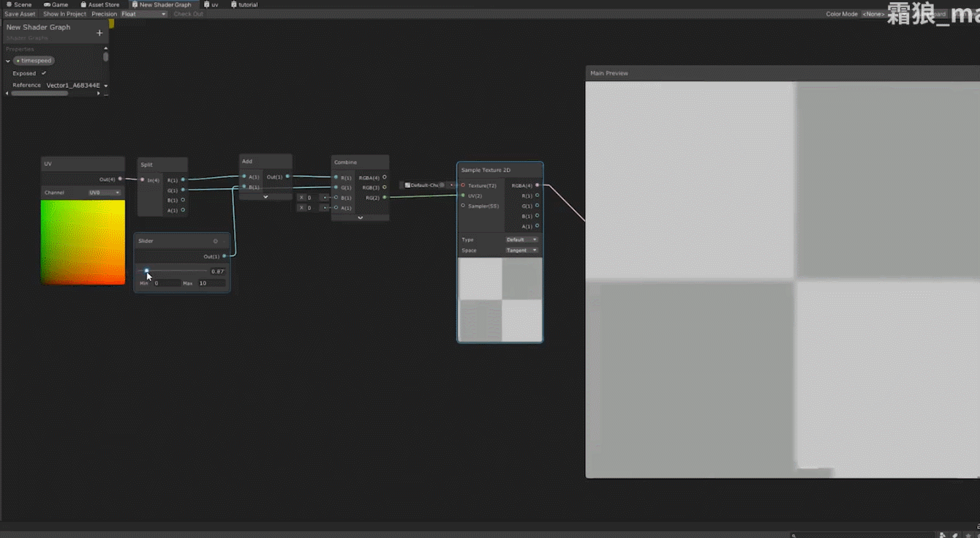Select the timespeed property pill
The width and height of the screenshot is (980, 538).
point(34,61)
